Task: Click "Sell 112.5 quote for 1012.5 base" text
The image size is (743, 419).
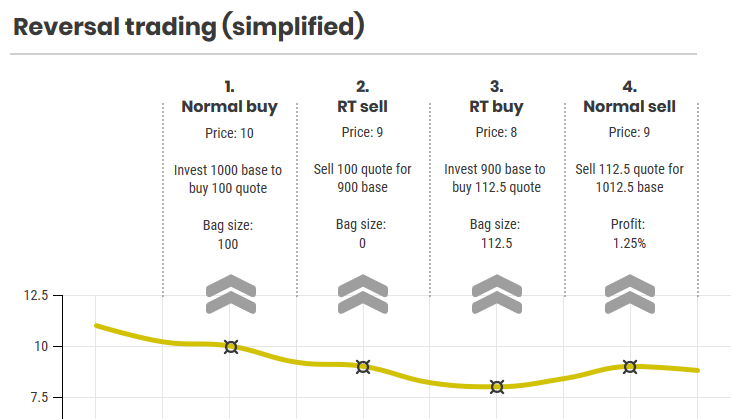Action: coord(630,178)
